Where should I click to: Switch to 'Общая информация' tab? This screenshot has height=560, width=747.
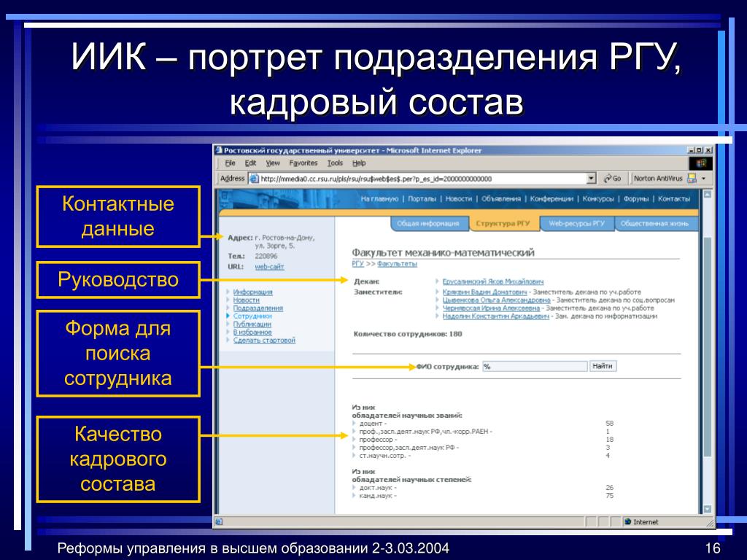[427, 223]
